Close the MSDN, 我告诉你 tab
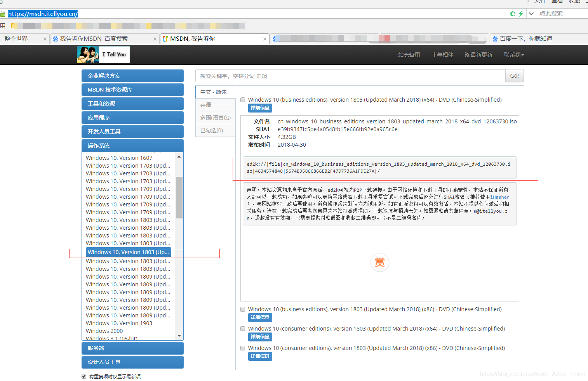This screenshot has width=588, height=381. click(x=265, y=39)
